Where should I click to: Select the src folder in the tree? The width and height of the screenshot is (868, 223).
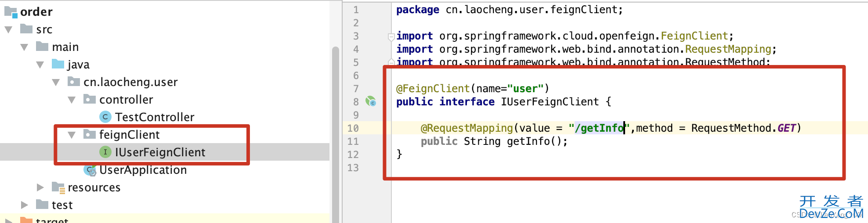pyautogui.click(x=44, y=29)
